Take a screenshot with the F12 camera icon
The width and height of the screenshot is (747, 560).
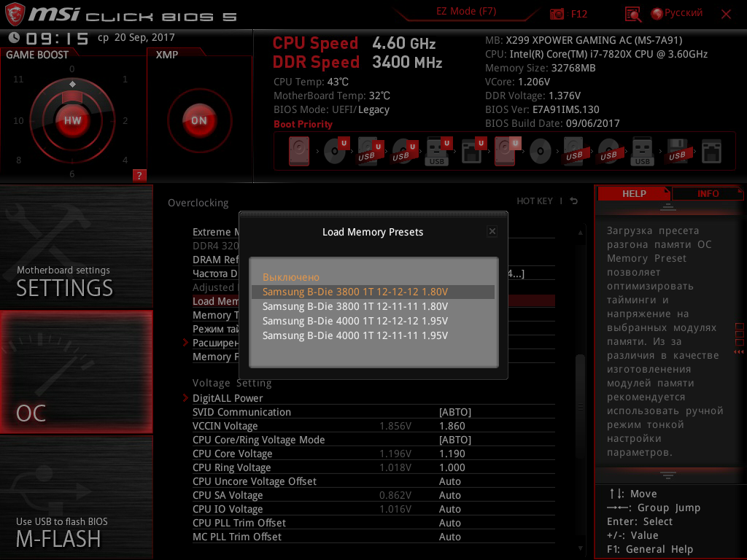[557, 14]
